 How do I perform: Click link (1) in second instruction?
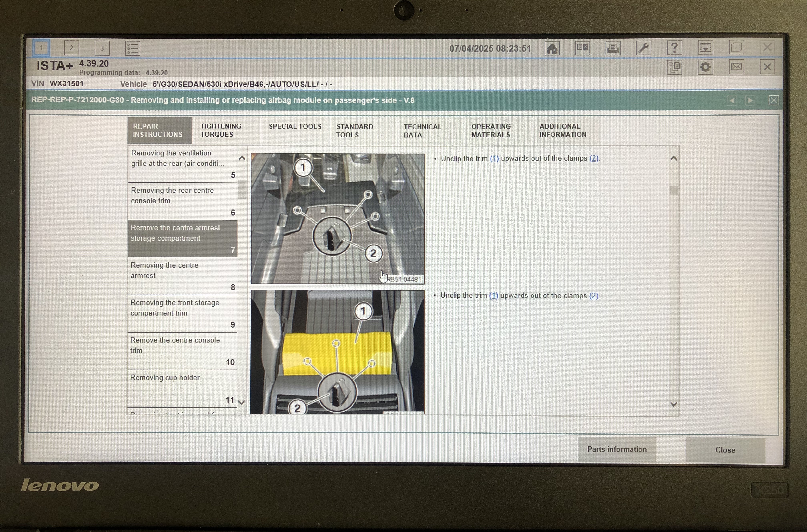coord(494,296)
